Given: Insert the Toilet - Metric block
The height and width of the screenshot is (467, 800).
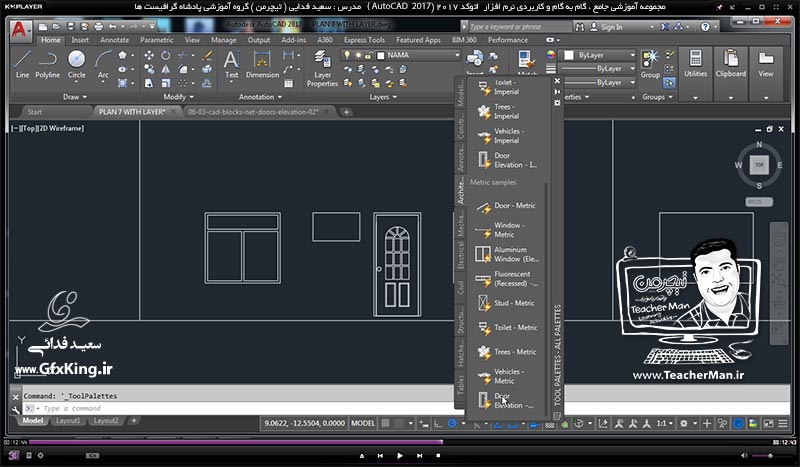Looking at the screenshot, I should [x=507, y=328].
